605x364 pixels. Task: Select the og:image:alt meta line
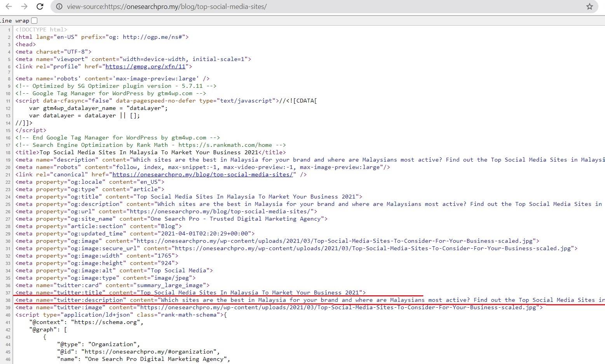pos(114,270)
